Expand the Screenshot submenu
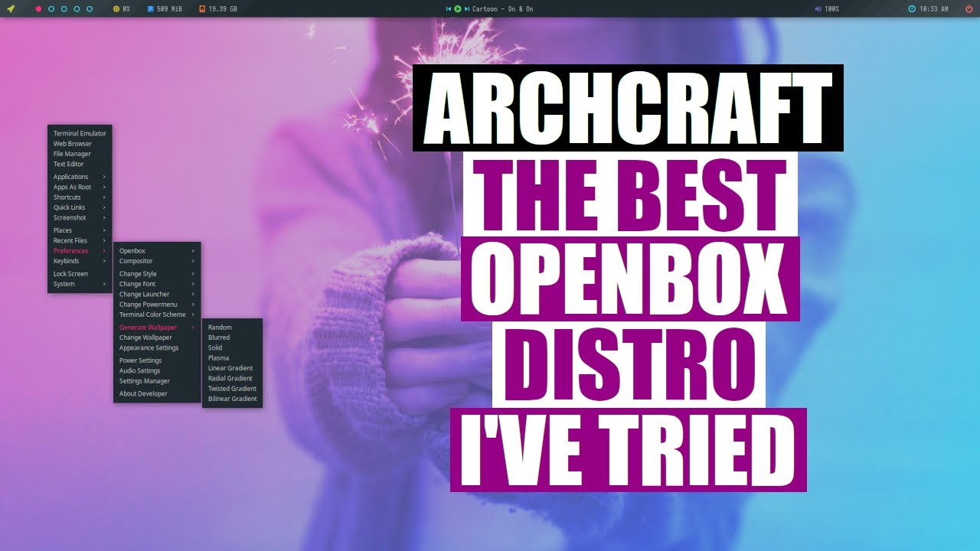 point(80,217)
